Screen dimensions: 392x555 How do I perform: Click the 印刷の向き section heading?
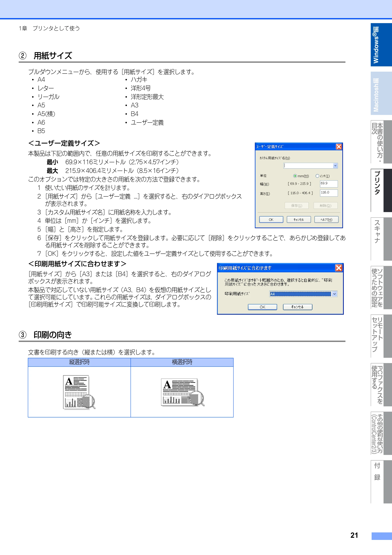point(53,334)
